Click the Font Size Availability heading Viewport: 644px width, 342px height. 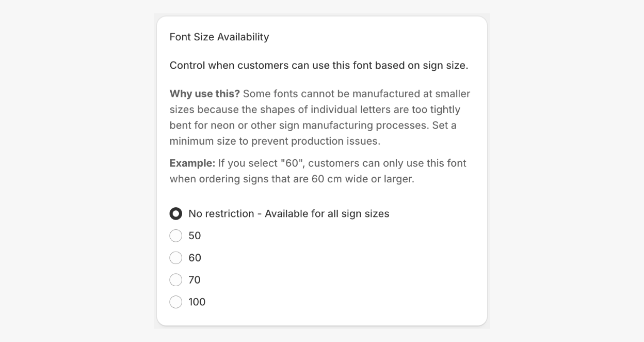(219, 37)
